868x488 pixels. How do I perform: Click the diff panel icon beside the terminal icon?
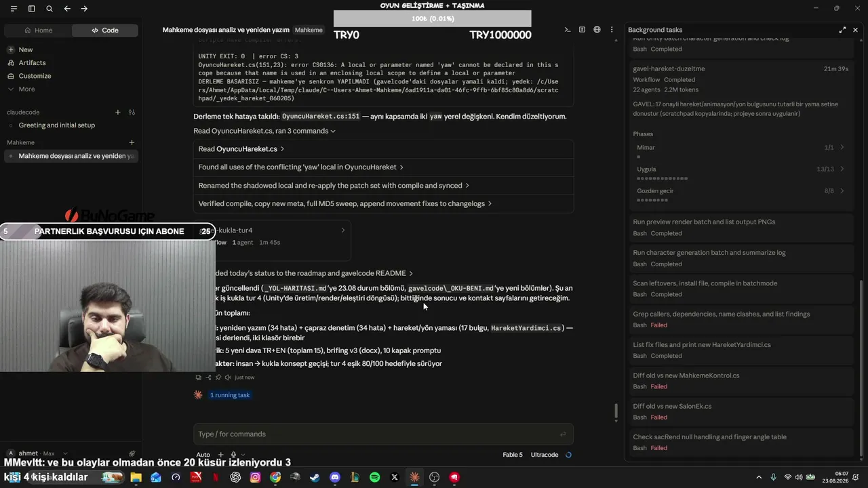pyautogui.click(x=582, y=30)
